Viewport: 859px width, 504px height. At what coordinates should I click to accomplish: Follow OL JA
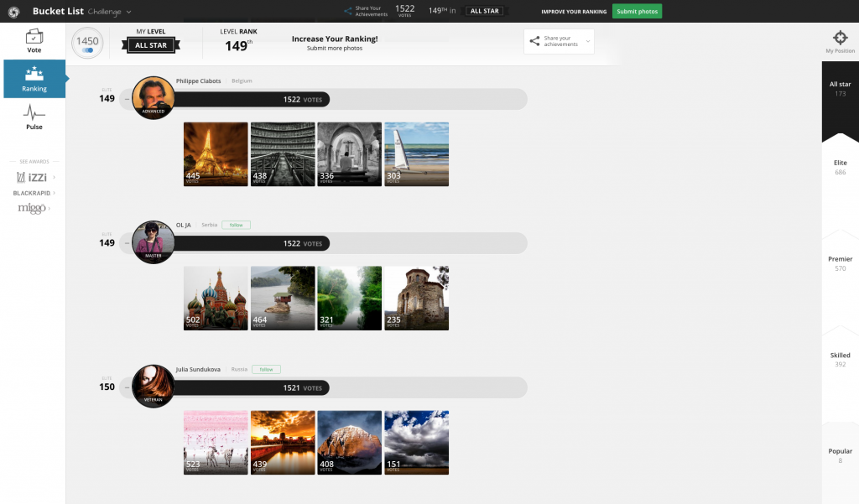[236, 225]
